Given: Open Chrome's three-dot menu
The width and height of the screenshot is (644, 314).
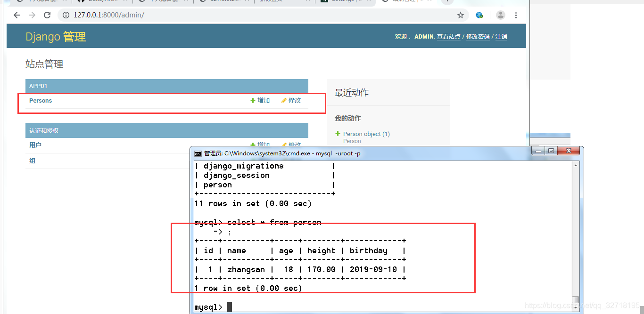Looking at the screenshot, I should point(516,15).
